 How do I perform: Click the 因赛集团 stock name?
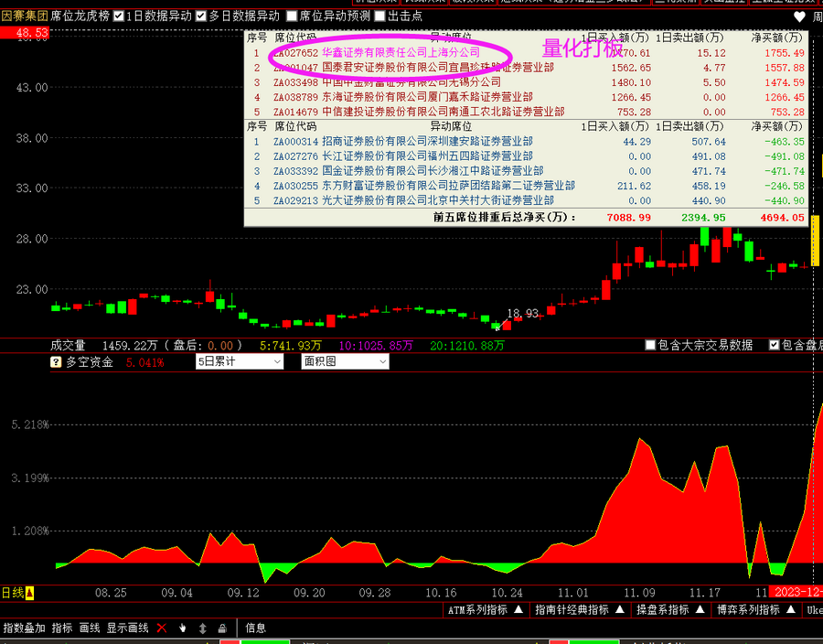[25, 16]
